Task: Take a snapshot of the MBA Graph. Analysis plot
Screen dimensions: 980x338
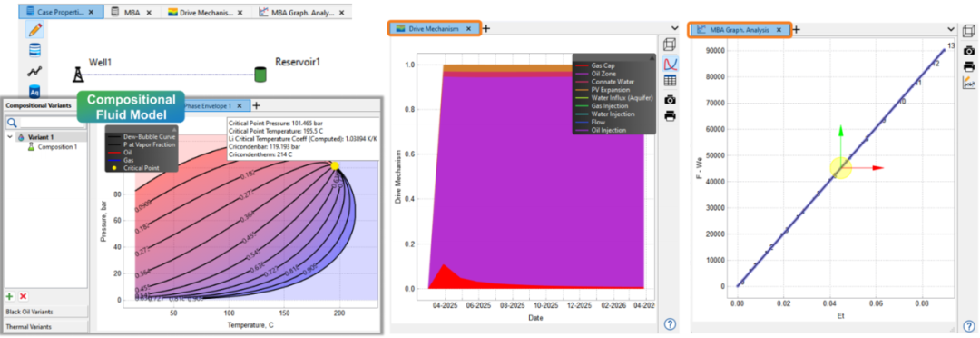Action: 968,50
